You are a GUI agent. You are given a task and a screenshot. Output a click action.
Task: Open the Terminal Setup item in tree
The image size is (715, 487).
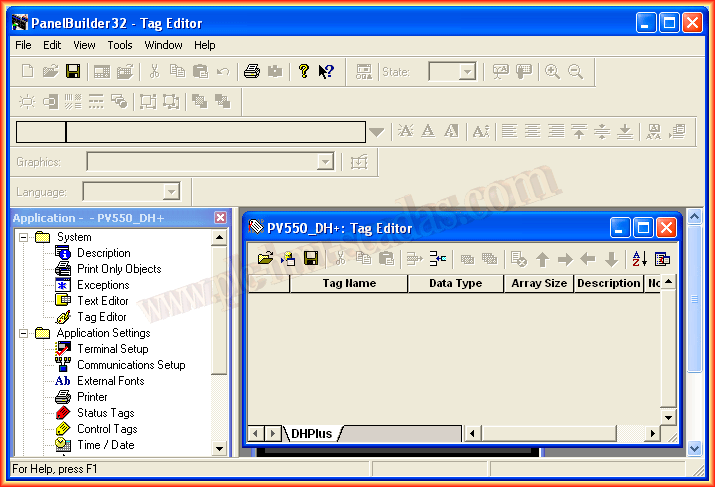tap(112, 349)
